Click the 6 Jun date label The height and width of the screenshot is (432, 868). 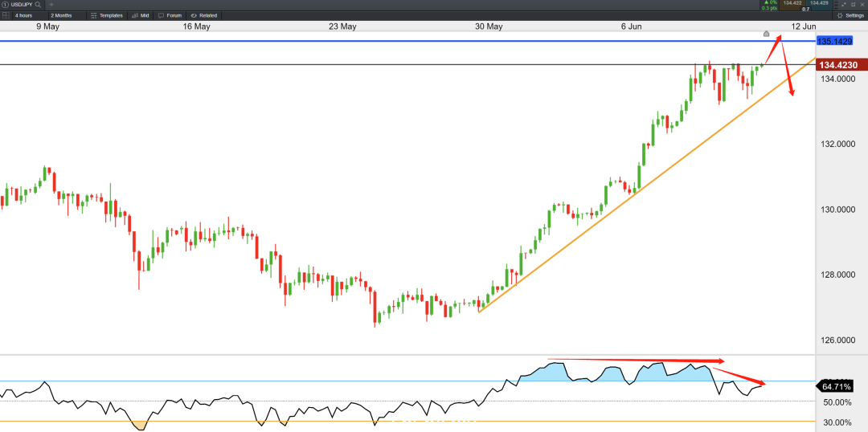pyautogui.click(x=632, y=26)
